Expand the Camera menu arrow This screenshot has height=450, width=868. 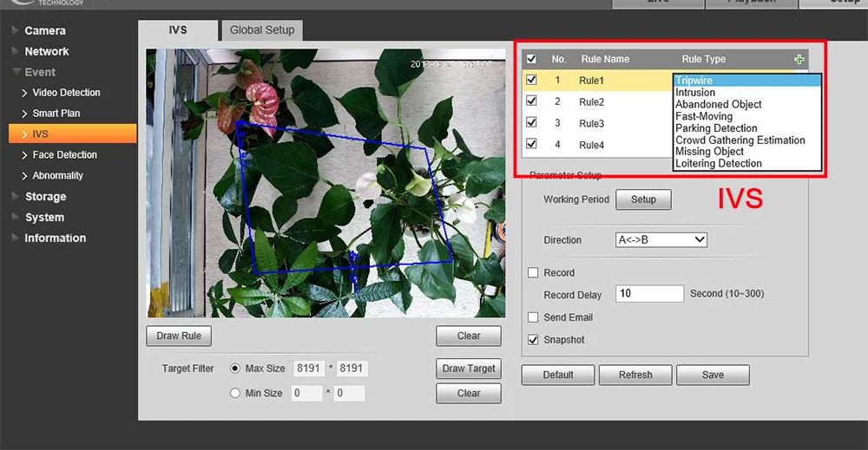16,30
